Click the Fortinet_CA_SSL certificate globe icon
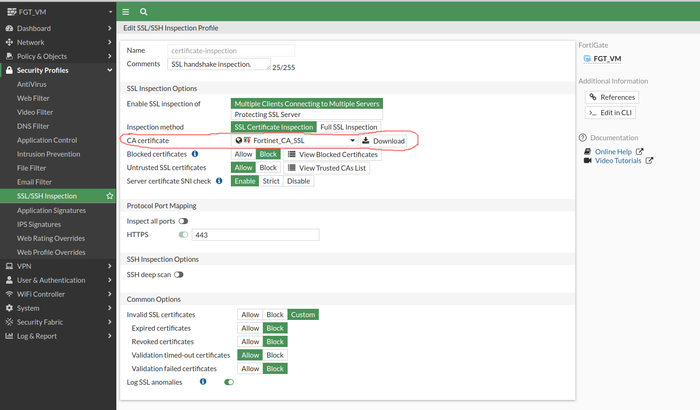 [x=239, y=140]
